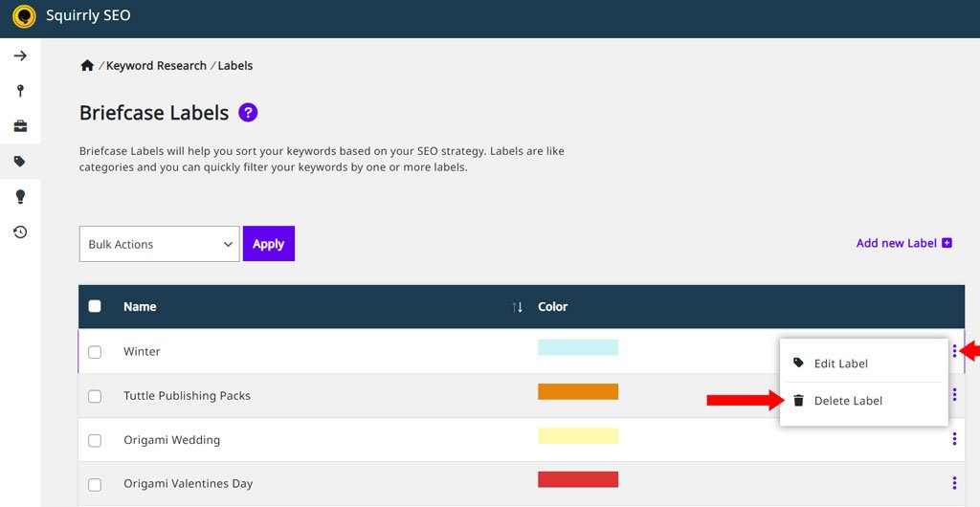Click the Name column header
Viewport: 980px width, 507px height.
tap(140, 306)
